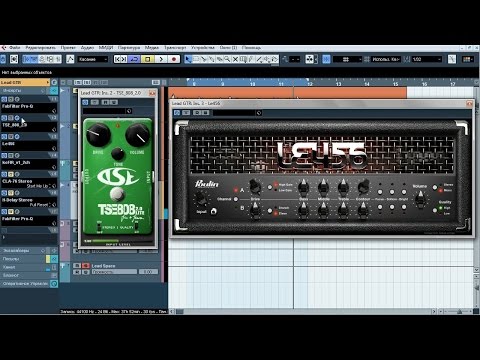Toggle bypass on Le456 insert slot

tap(11, 136)
